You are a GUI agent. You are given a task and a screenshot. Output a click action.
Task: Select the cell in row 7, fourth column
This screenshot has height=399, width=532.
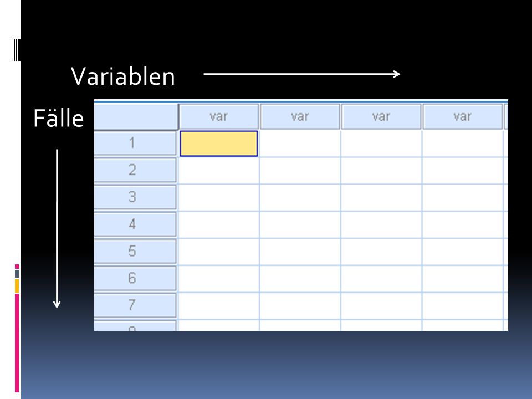pyautogui.click(x=463, y=306)
